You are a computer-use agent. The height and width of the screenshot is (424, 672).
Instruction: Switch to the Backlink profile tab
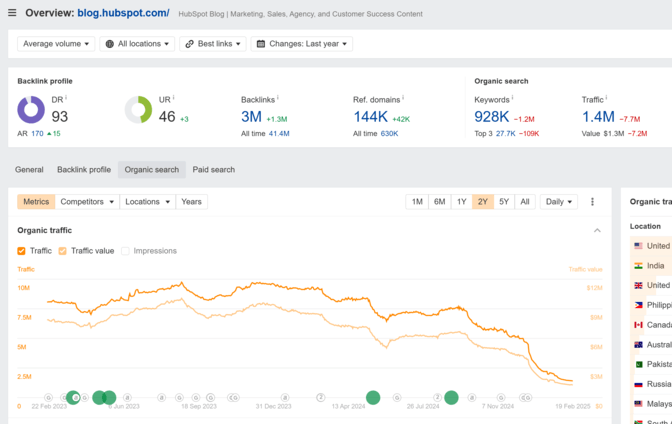[84, 170]
